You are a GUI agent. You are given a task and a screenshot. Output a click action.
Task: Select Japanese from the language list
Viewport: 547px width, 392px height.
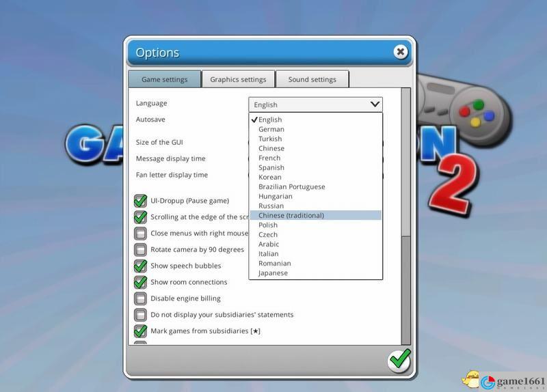tap(273, 273)
